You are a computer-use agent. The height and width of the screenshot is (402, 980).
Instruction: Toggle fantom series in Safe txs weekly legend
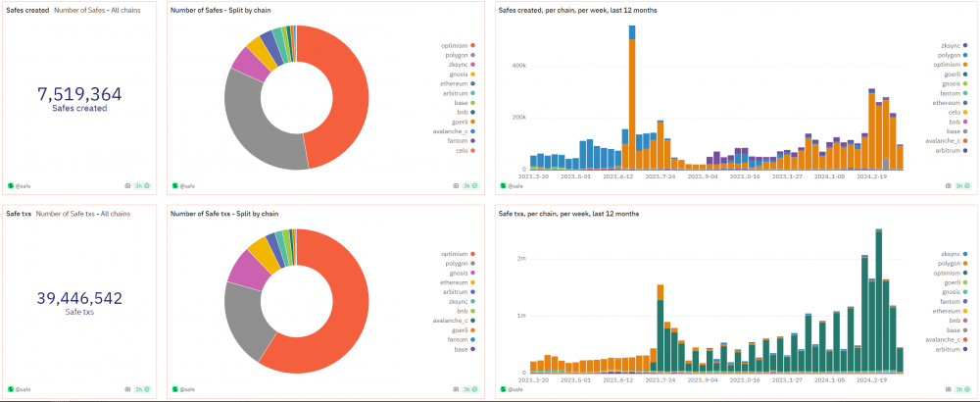(x=954, y=301)
